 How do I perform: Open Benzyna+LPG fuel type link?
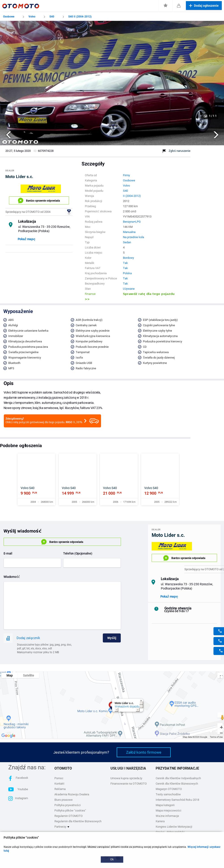[x=132, y=222]
